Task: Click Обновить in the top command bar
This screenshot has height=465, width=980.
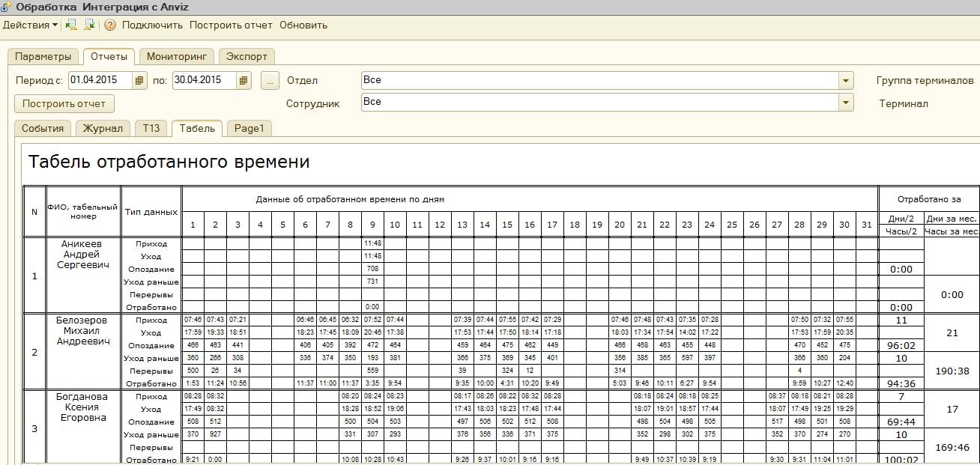Action: coord(303,25)
